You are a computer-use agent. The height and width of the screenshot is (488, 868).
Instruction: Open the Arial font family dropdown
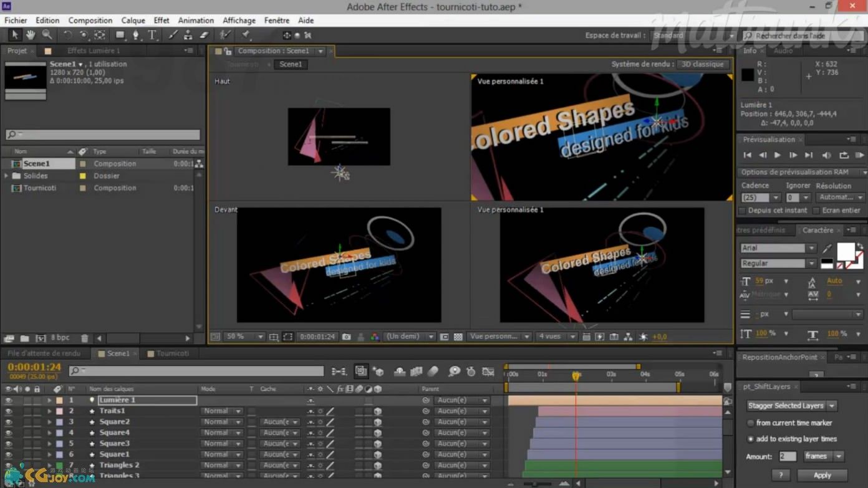[778, 248]
